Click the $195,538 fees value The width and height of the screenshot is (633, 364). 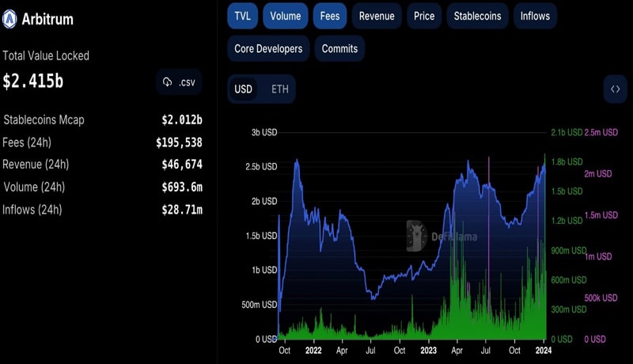(180, 142)
